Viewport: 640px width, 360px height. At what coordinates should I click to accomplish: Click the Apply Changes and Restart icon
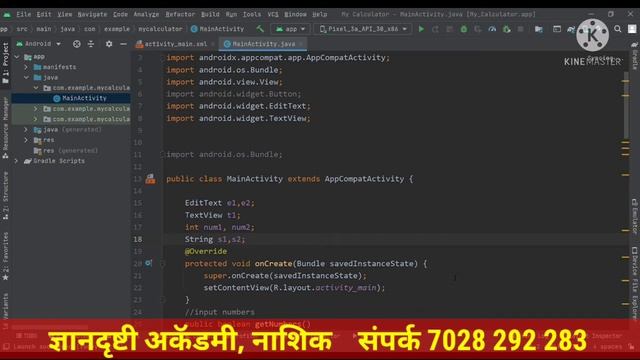436,29
